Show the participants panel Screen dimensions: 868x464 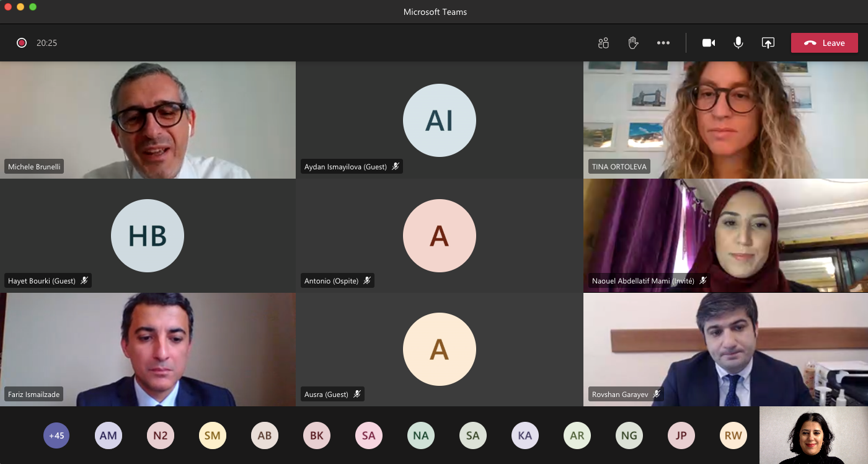point(603,43)
